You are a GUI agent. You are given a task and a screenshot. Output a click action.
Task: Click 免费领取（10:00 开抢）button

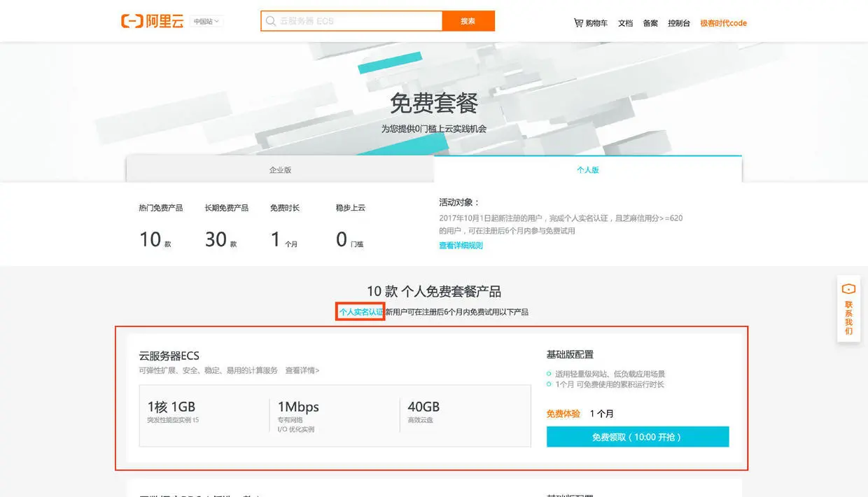click(638, 437)
